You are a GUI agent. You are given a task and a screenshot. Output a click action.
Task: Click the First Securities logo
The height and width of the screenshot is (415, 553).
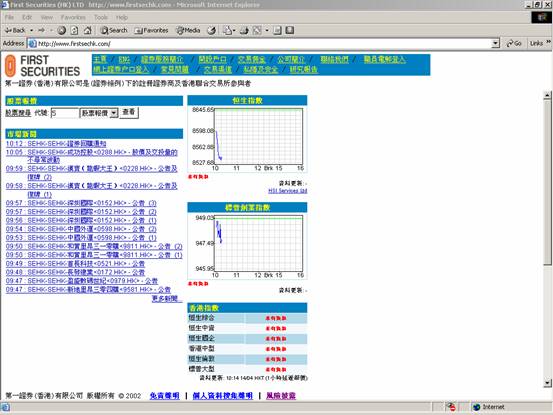pyautogui.click(x=43, y=66)
